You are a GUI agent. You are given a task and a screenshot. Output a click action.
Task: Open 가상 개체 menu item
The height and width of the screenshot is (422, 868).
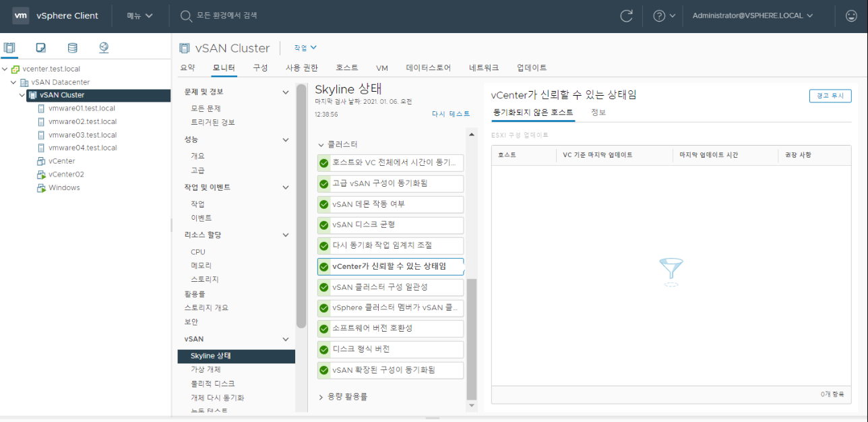206,369
